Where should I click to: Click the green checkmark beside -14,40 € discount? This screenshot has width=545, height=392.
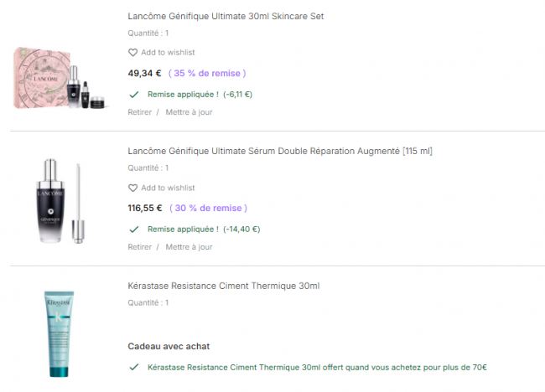[133, 229]
